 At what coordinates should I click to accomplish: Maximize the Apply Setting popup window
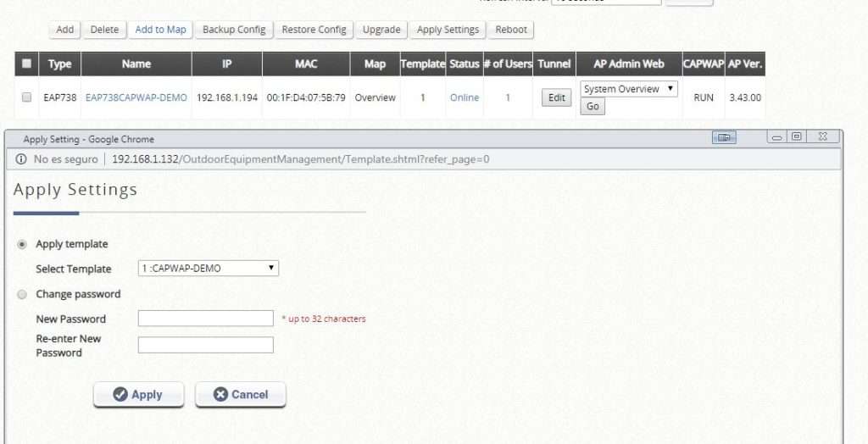point(797,136)
